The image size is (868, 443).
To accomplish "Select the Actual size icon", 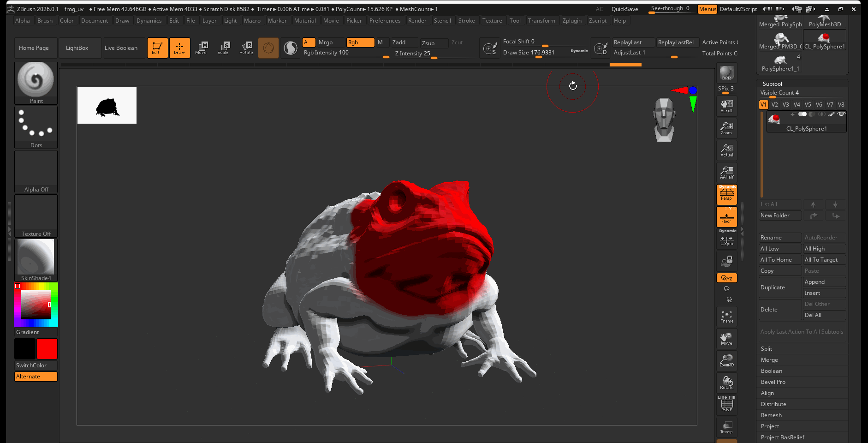I will tap(726, 150).
